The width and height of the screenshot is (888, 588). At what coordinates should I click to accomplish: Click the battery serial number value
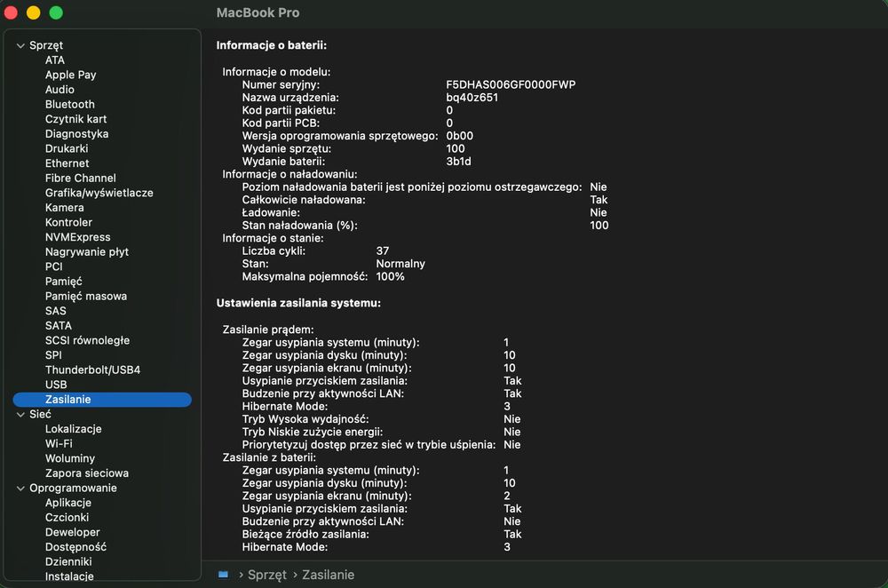(511, 84)
